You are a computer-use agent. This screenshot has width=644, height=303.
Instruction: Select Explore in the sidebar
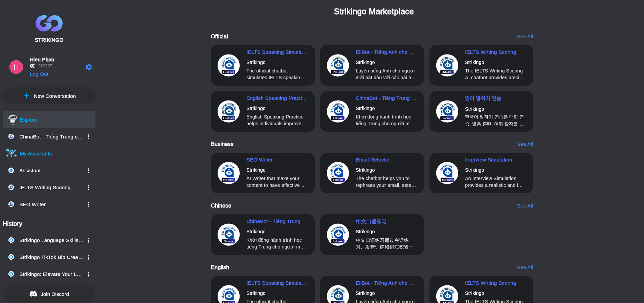pos(49,120)
